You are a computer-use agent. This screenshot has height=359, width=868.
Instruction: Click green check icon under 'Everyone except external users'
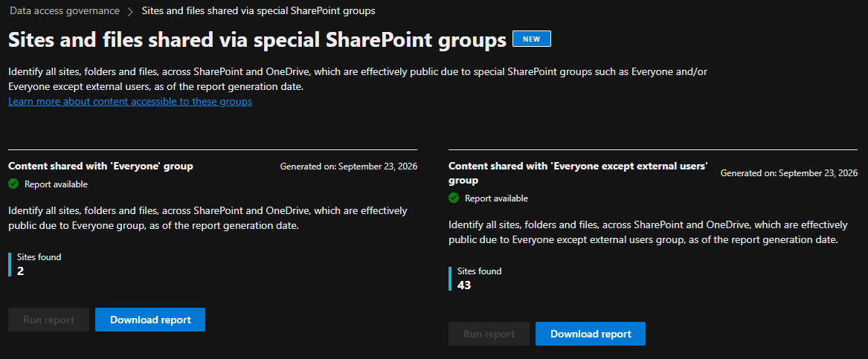tap(454, 198)
